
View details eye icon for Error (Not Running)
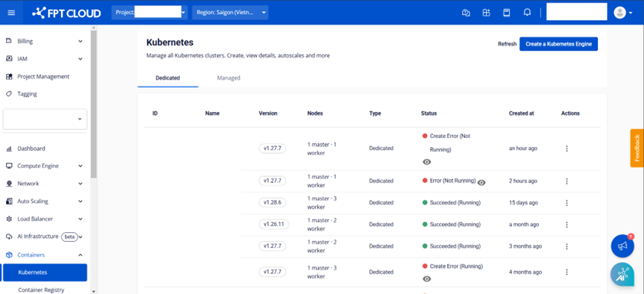point(482,183)
